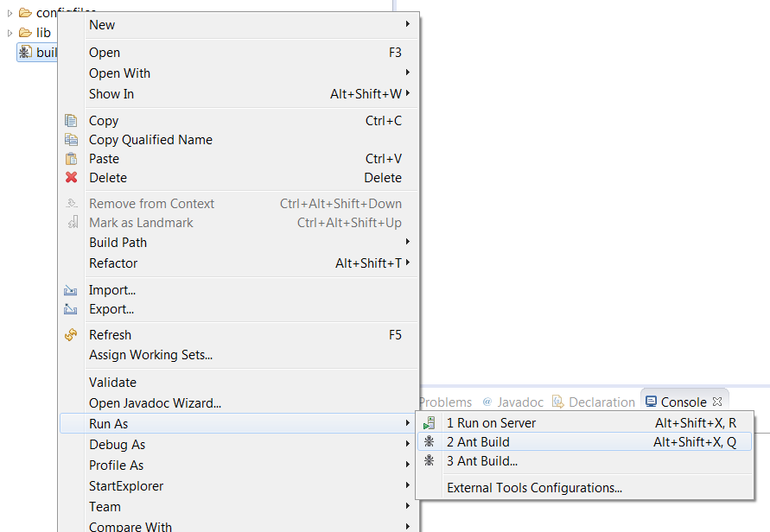The image size is (770, 532).
Task: Click the Ant Build bug icon
Action: click(x=430, y=442)
